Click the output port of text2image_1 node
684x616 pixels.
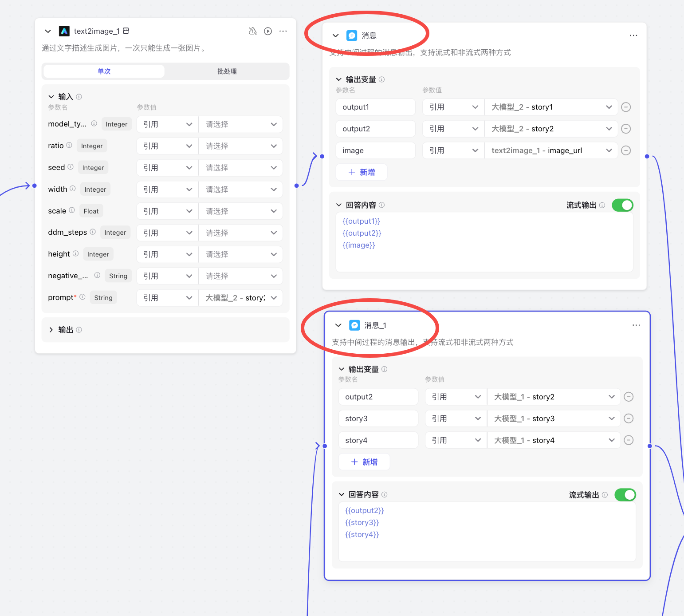point(296,186)
